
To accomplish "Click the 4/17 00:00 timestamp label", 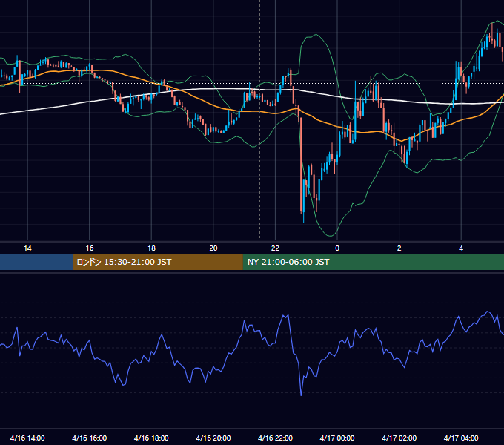I will tap(337, 438).
